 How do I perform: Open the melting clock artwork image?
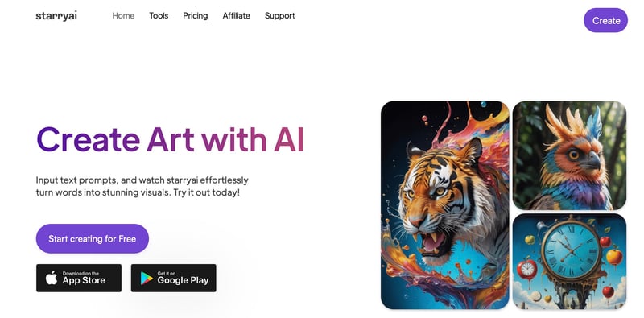[x=569, y=262]
